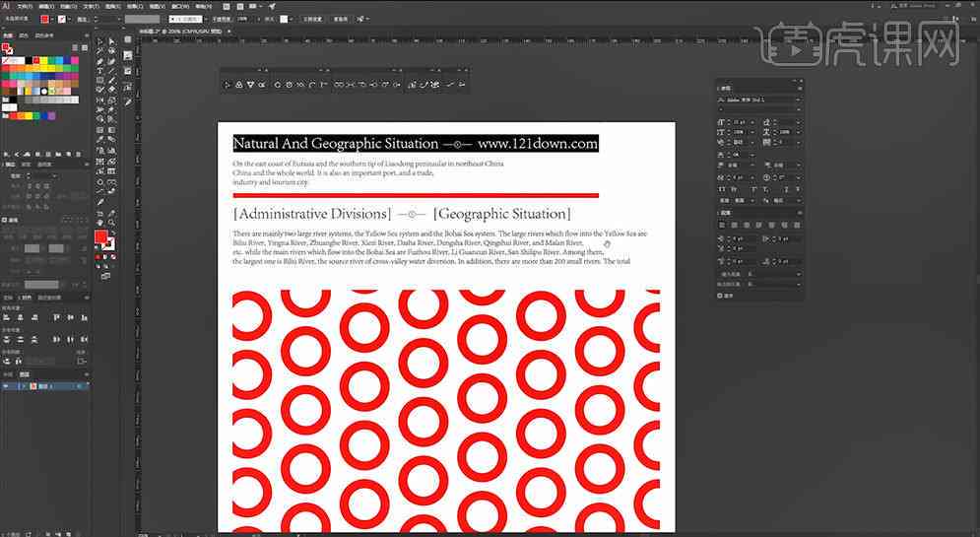Open fill color dropdown in control bar
980x537 pixels.
(52, 19)
